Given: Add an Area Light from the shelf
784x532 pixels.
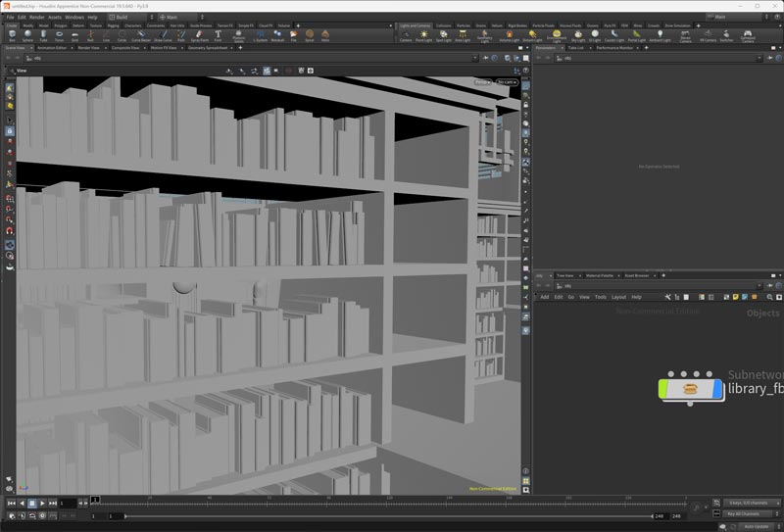Looking at the screenshot, I should click(464, 36).
